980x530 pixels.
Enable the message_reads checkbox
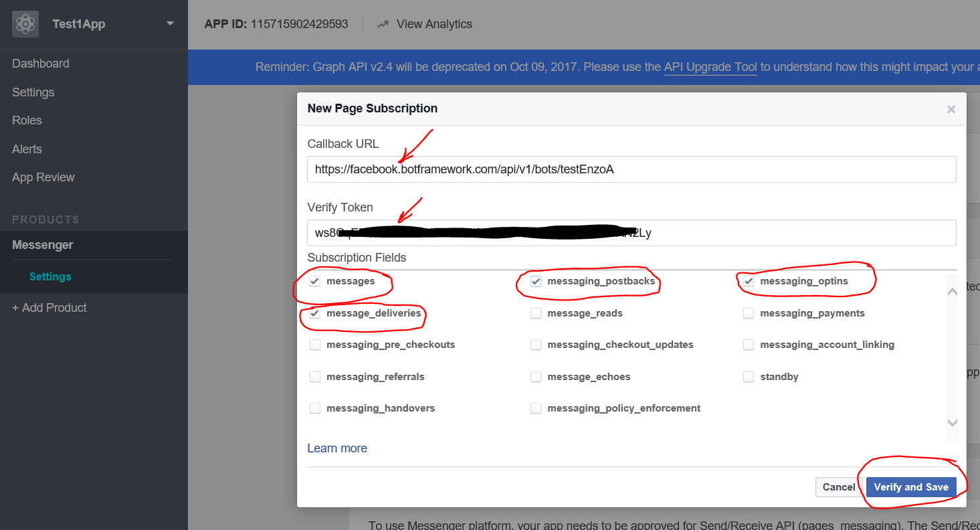coord(536,313)
